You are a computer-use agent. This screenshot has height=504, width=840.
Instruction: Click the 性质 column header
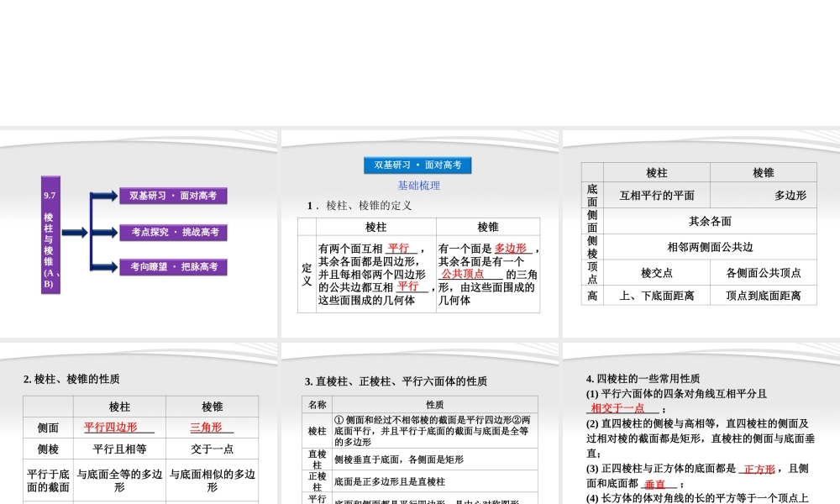(x=434, y=405)
